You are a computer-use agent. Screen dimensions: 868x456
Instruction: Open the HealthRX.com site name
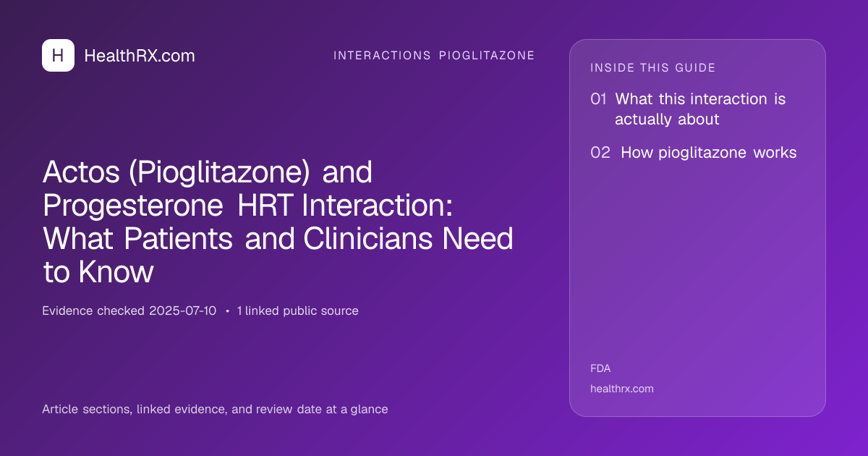pos(140,56)
